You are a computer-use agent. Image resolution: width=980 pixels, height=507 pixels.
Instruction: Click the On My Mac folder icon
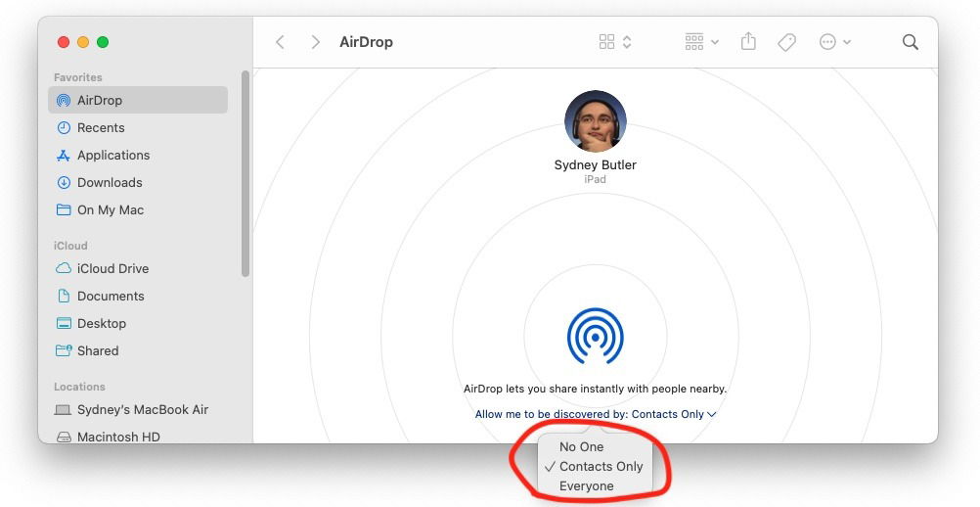(x=64, y=210)
